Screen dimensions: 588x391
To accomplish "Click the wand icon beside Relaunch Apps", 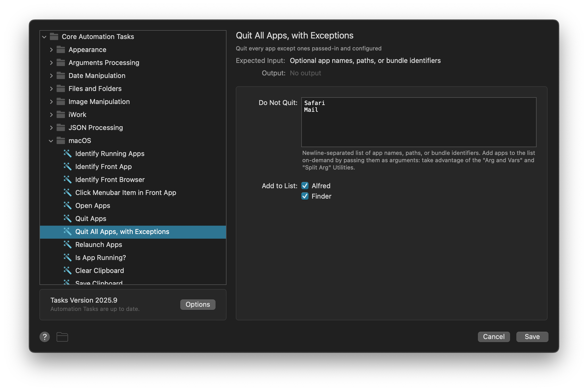I will tap(68, 244).
